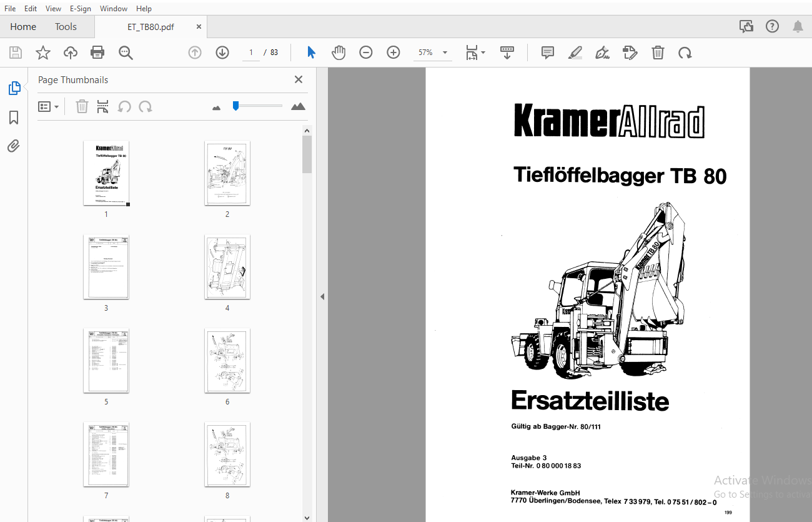The width and height of the screenshot is (812, 522).
Task: Select the text selection arrow tool
Action: (x=310, y=53)
